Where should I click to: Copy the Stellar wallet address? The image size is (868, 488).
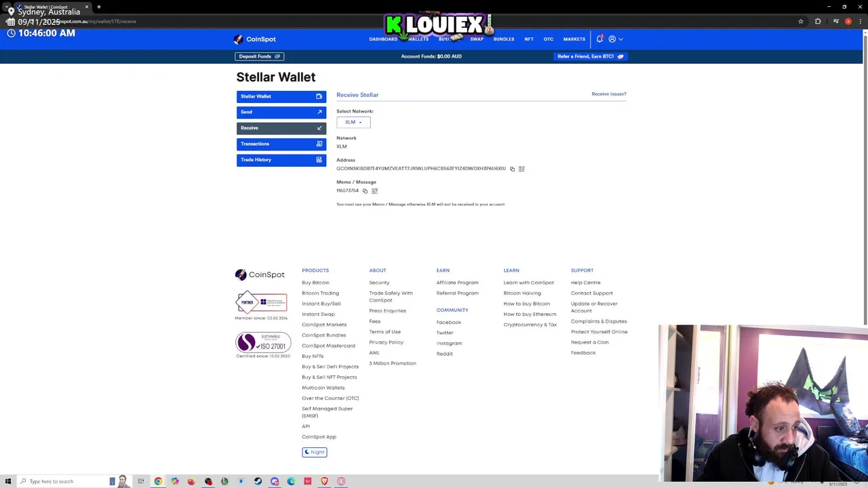point(512,169)
